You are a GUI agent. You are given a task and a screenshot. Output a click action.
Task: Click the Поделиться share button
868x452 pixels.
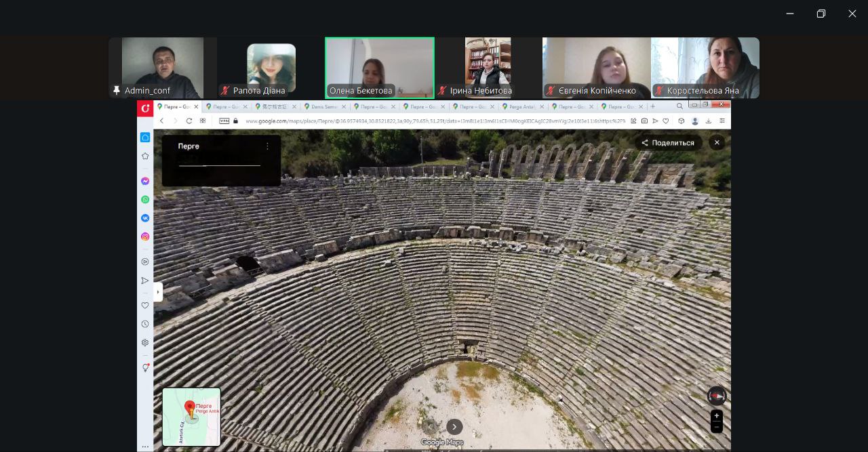669,143
